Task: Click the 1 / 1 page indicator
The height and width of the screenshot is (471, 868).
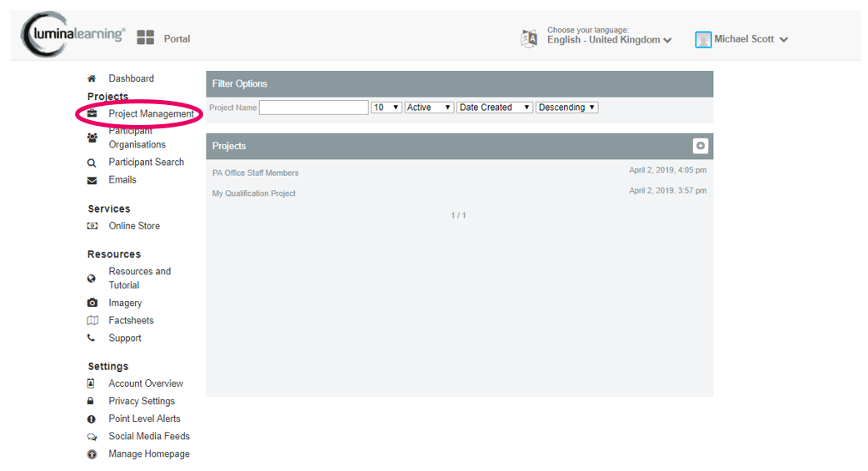Action: [458, 215]
